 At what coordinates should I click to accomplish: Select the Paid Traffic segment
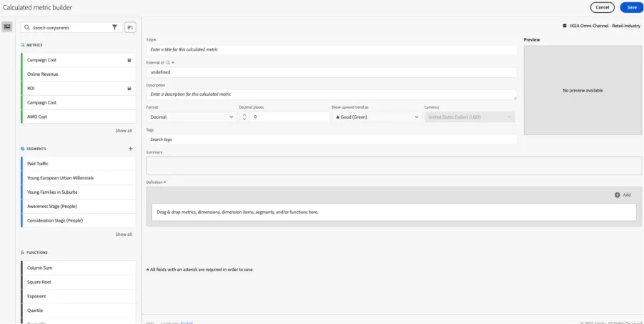pyautogui.click(x=78, y=164)
